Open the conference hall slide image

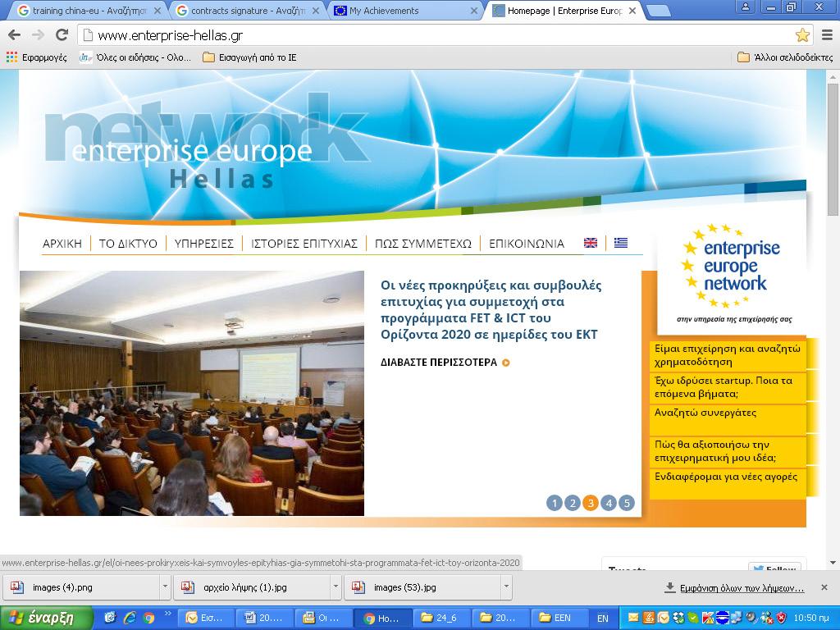tap(192, 393)
